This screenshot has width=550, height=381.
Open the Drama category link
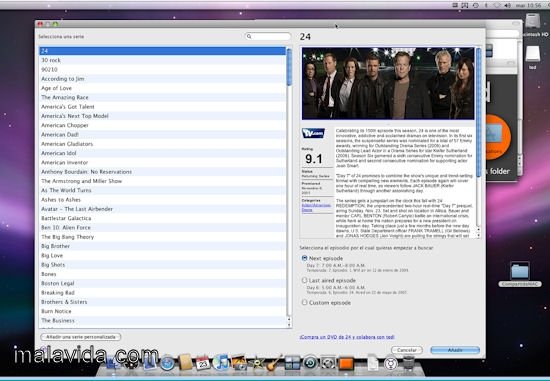307,210
